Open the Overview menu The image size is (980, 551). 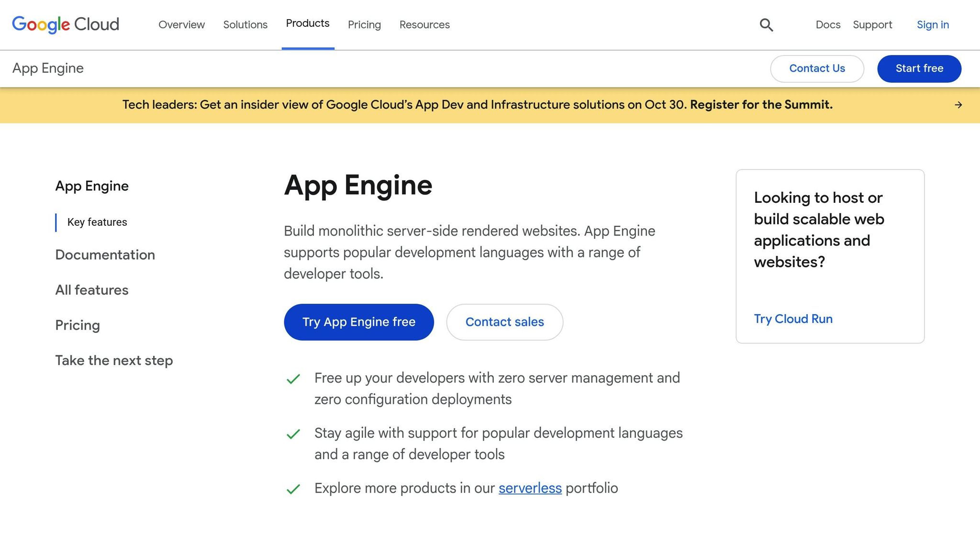(181, 24)
